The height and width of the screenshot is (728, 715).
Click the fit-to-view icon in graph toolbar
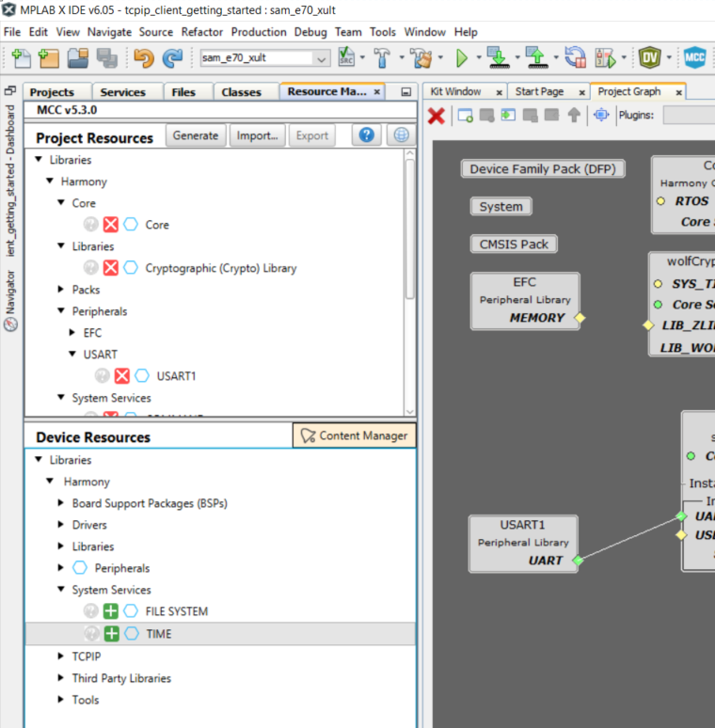601,114
